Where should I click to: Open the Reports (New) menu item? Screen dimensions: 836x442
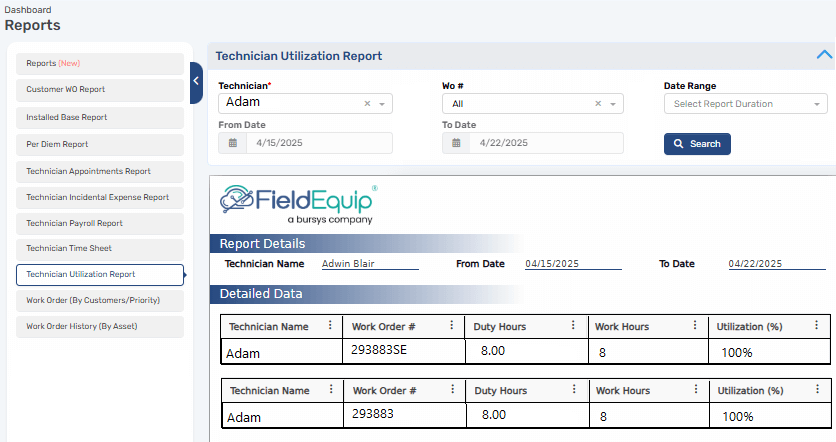[100, 63]
